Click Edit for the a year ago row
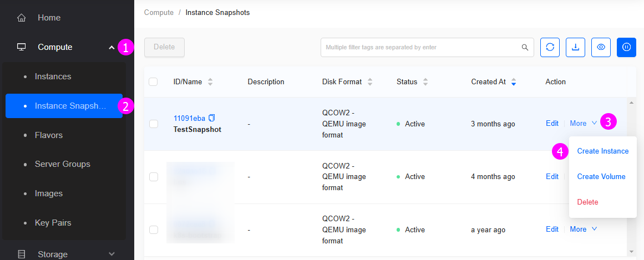 click(552, 229)
